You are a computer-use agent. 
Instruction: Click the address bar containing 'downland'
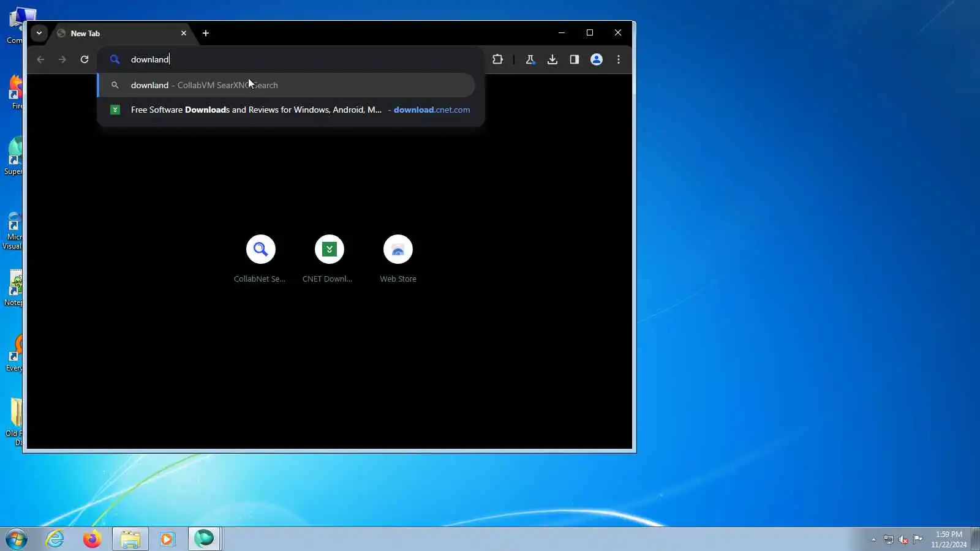[290, 59]
